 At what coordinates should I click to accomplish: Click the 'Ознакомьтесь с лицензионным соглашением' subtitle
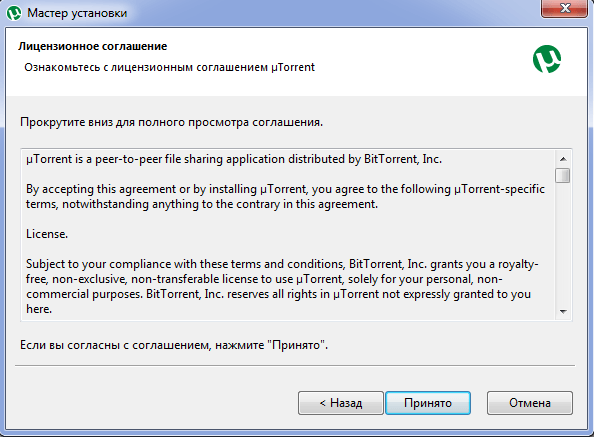[x=169, y=67]
